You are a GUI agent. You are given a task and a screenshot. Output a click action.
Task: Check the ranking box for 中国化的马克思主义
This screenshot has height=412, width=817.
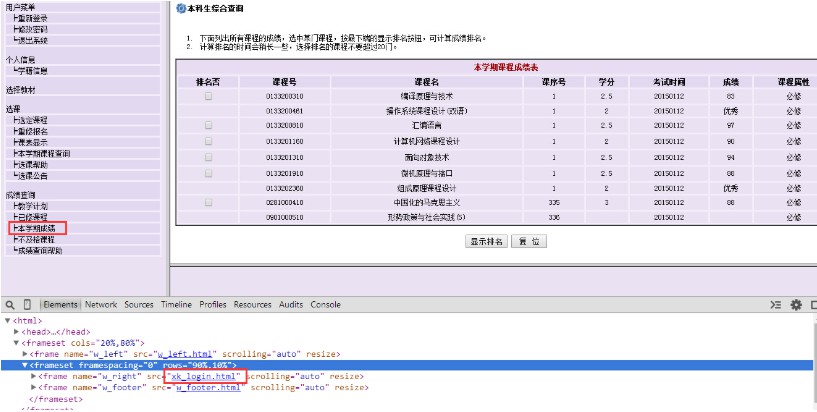[x=208, y=203]
